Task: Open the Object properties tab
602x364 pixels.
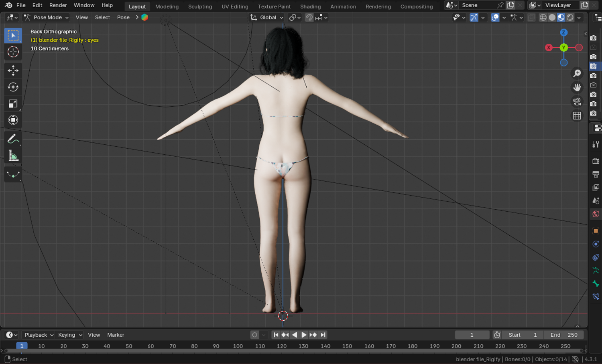Action: pos(596,231)
